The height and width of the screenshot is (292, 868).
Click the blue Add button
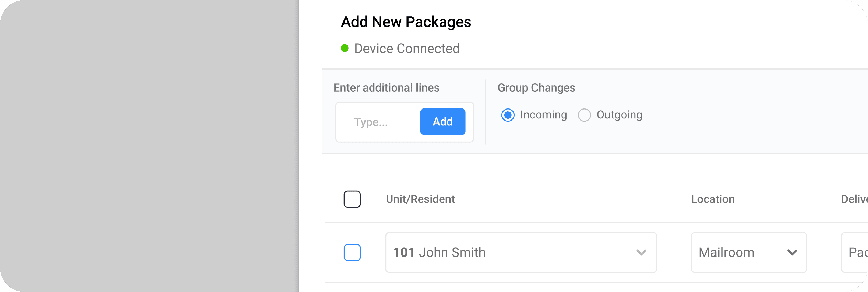443,122
